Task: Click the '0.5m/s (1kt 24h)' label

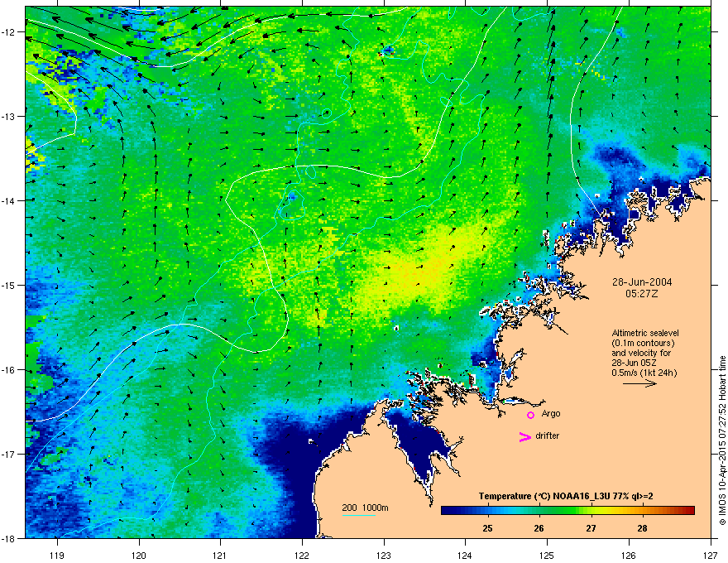Action: [x=644, y=373]
